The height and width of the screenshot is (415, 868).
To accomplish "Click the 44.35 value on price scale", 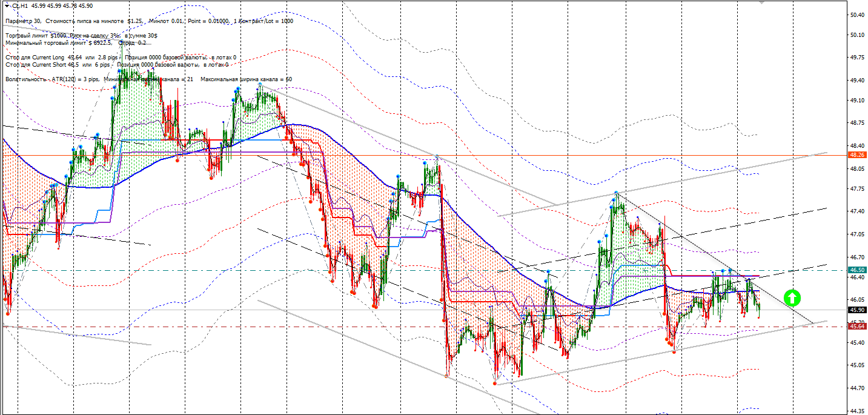I will click(856, 411).
